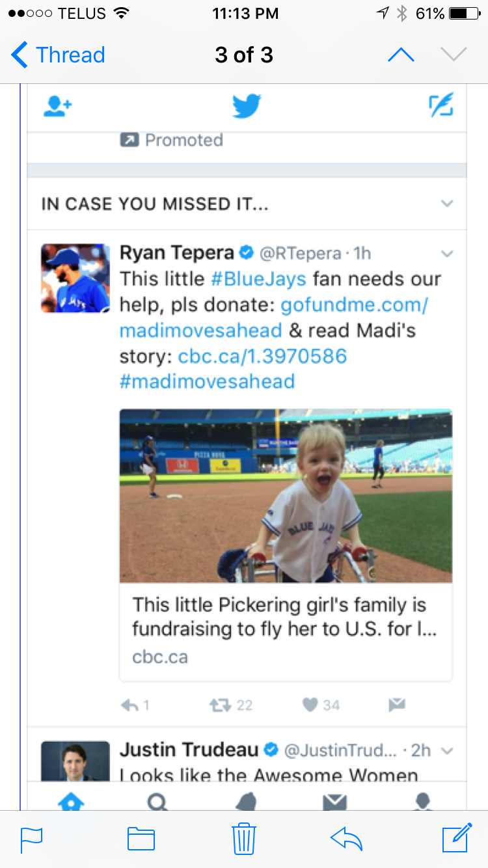Go back to Thread list
Image resolution: width=488 pixels, height=868 pixels.
click(59, 55)
